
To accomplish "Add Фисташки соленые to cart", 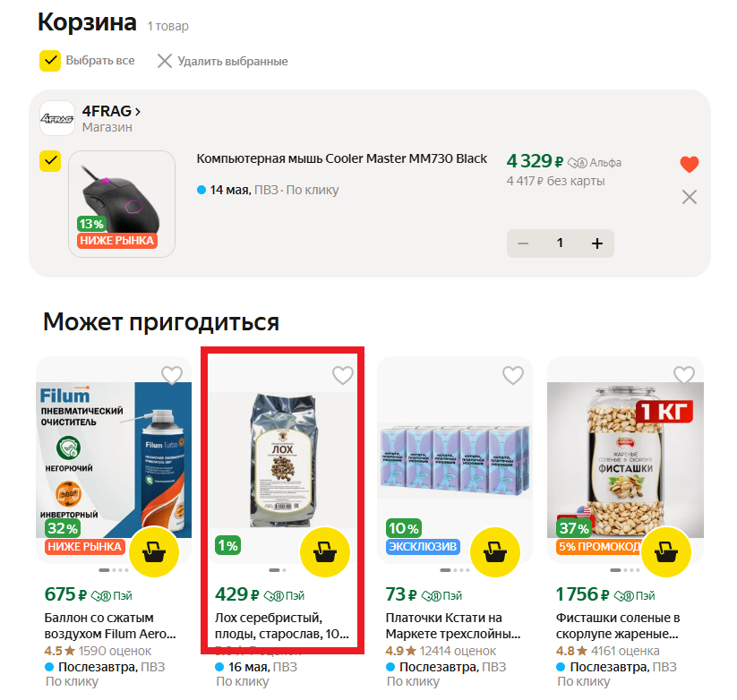I will pyautogui.click(x=666, y=552).
